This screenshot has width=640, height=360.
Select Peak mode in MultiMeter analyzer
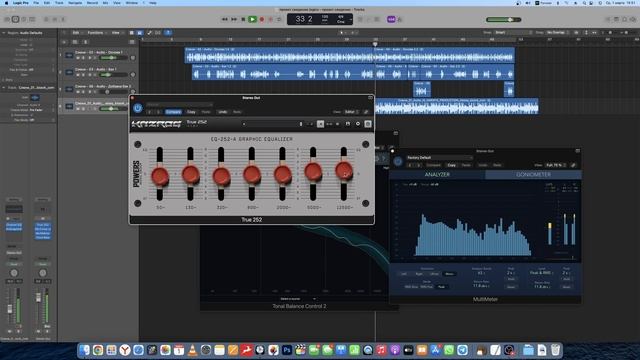coord(441,287)
